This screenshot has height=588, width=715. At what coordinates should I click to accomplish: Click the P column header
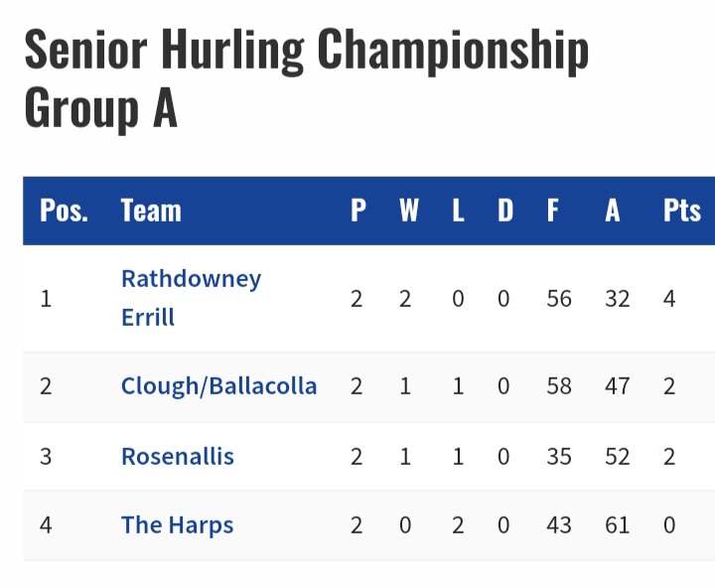tap(357, 211)
